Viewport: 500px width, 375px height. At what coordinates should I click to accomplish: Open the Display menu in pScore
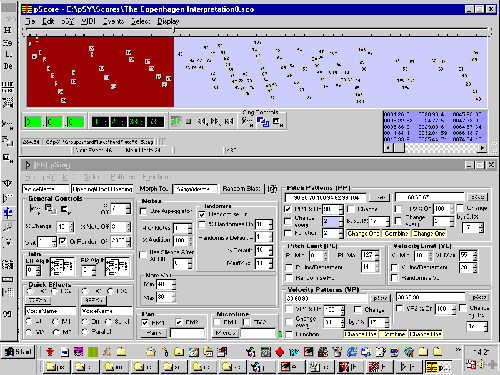[x=168, y=21]
